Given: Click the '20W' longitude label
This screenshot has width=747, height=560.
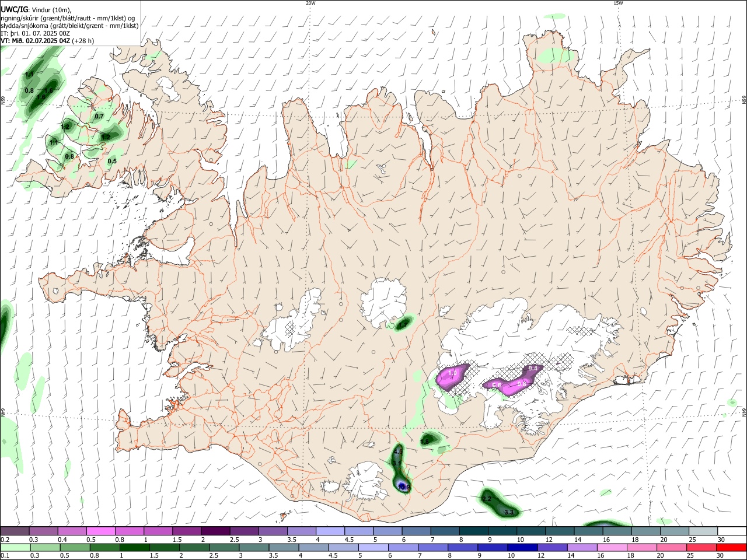Looking at the screenshot, I should click(x=310, y=3).
